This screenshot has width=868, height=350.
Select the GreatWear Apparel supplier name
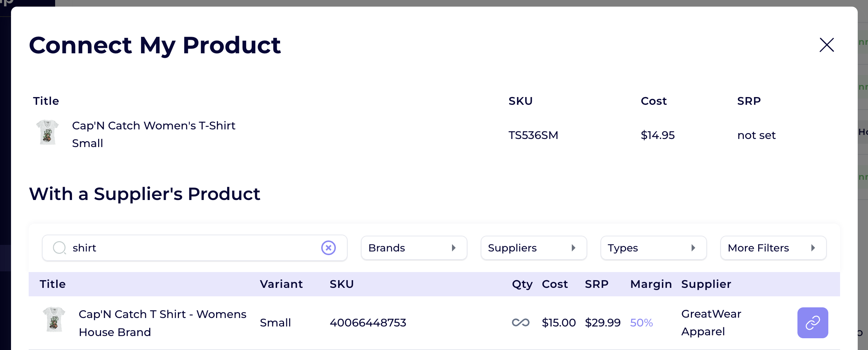coord(710,322)
